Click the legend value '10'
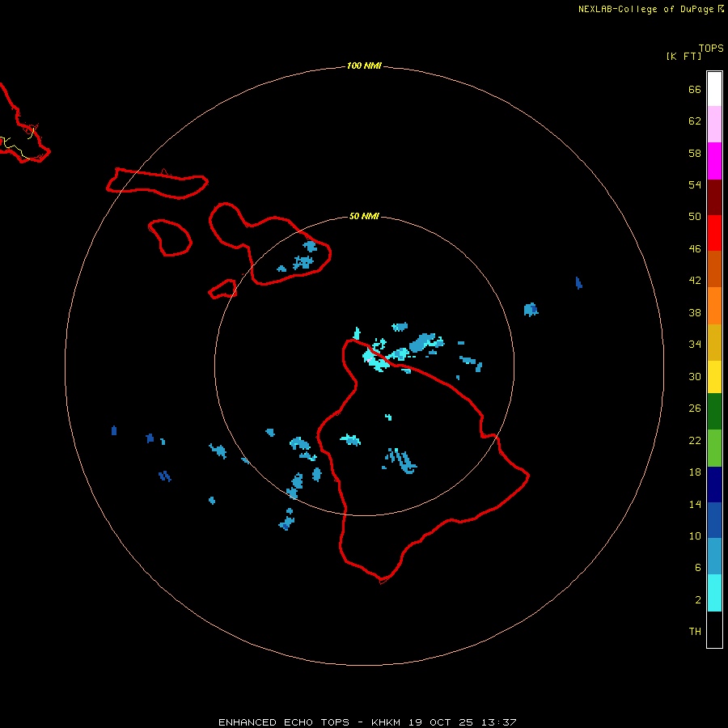The image size is (728, 728). [695, 536]
